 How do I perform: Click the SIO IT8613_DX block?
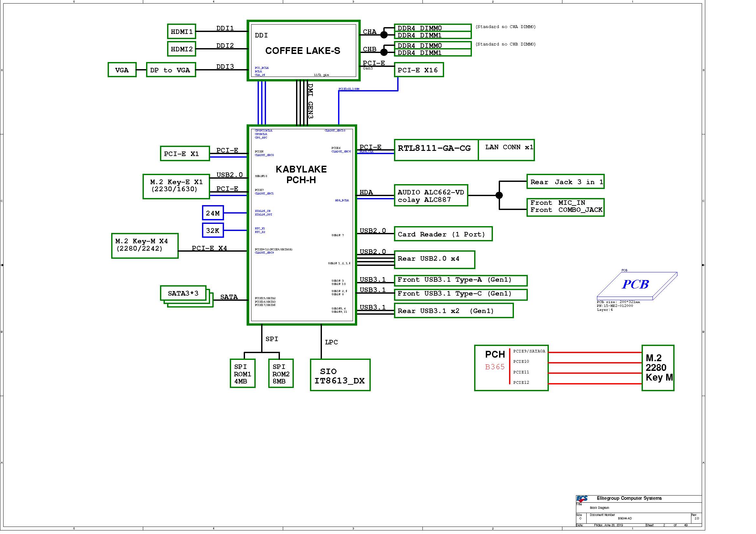[x=340, y=375]
